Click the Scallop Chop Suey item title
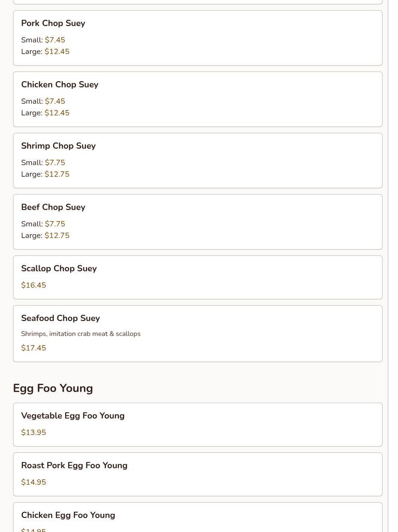Viewport: 398px width, 532px height. [x=59, y=268]
